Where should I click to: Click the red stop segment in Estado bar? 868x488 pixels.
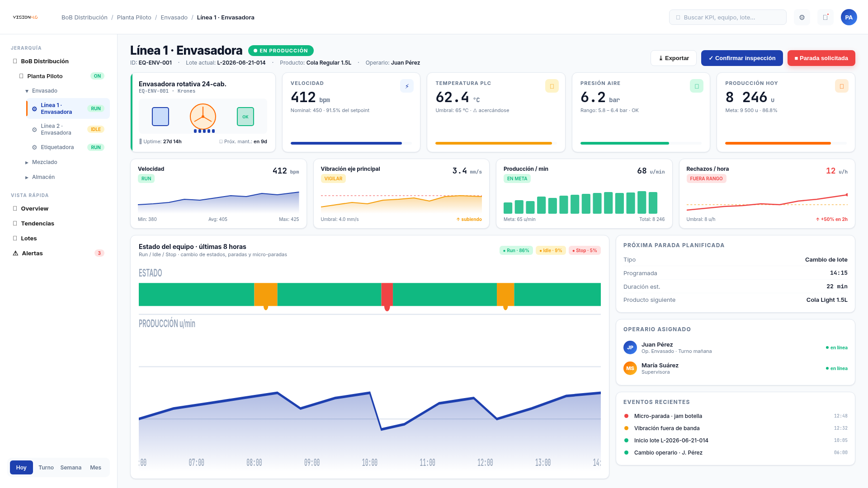[x=387, y=294]
